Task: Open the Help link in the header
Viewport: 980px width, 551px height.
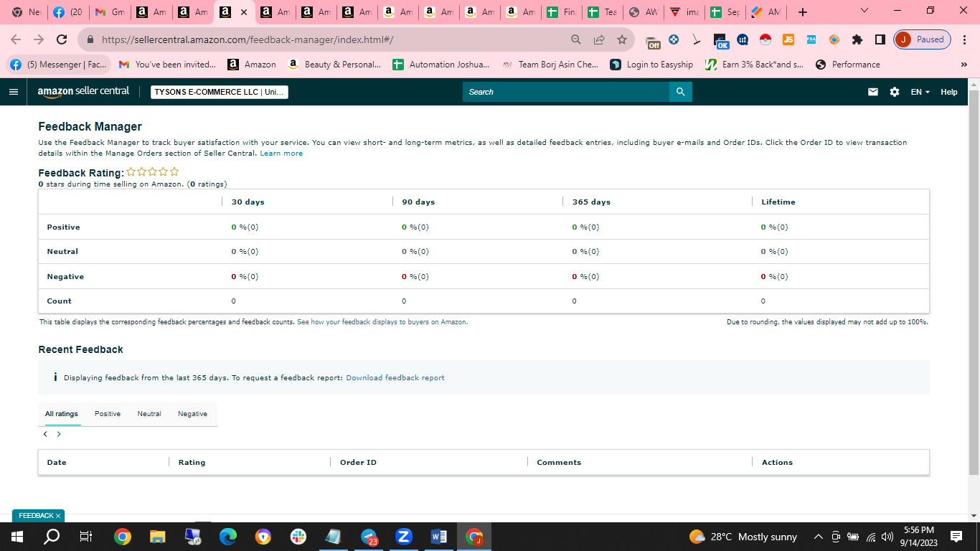Action: point(949,92)
